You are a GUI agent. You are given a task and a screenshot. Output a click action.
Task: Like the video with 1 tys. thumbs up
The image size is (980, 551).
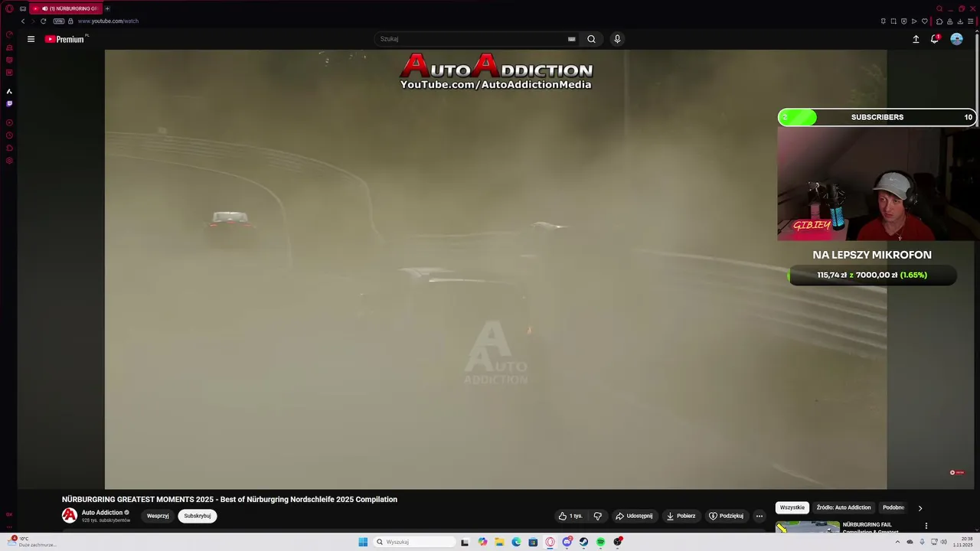pyautogui.click(x=570, y=516)
